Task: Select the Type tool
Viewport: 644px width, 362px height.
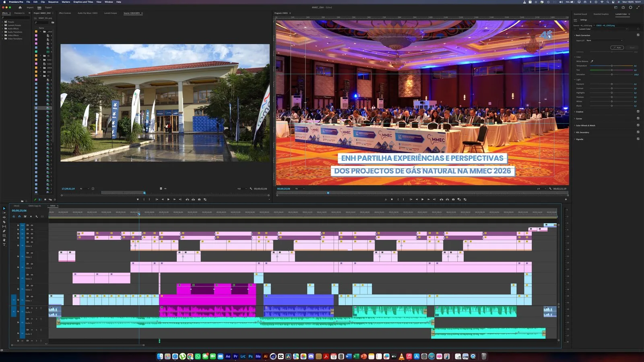Action: (x=4, y=245)
